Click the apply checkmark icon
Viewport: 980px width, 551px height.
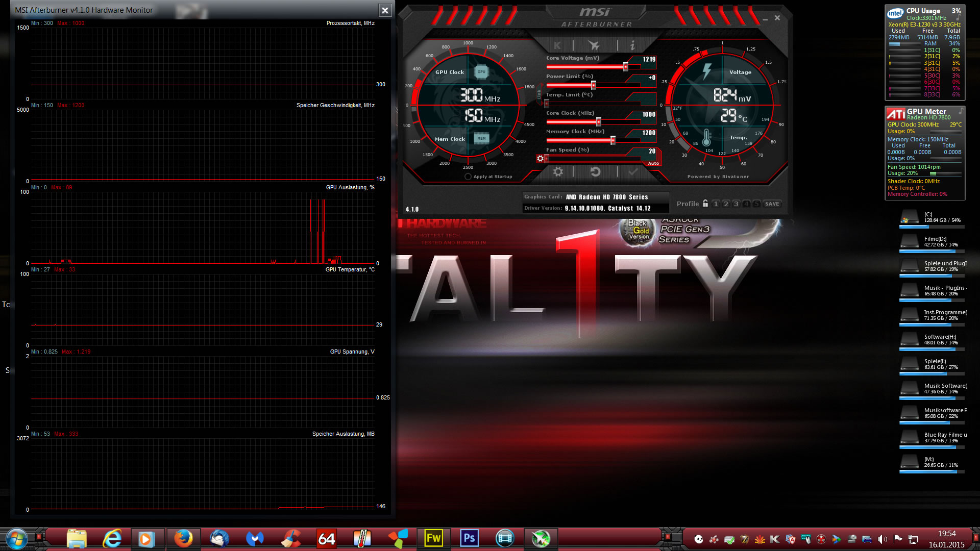click(x=633, y=172)
